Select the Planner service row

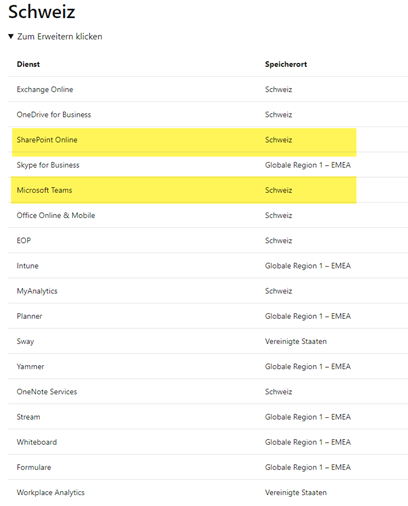[208, 316]
